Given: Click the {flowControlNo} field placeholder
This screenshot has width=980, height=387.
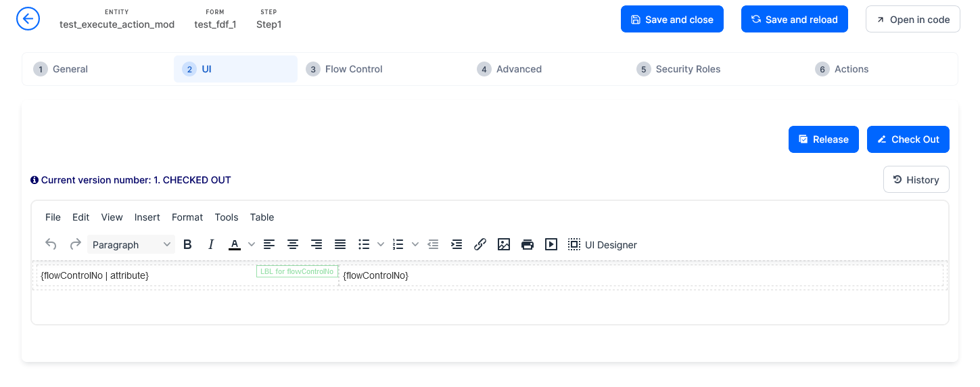Looking at the screenshot, I should [375, 276].
